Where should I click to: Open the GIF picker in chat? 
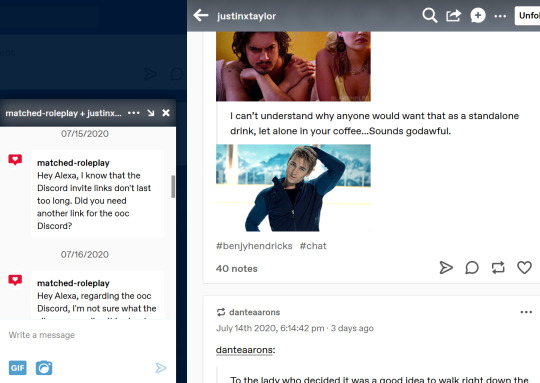tap(18, 368)
